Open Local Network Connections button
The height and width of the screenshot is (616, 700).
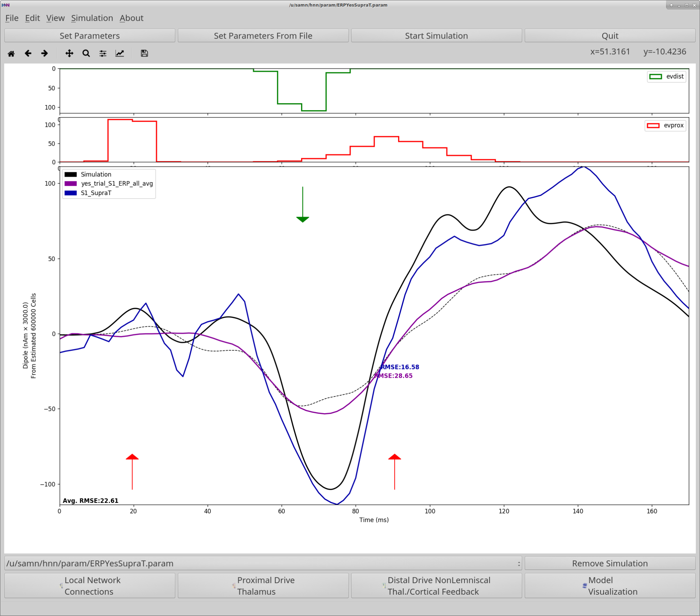90,586
